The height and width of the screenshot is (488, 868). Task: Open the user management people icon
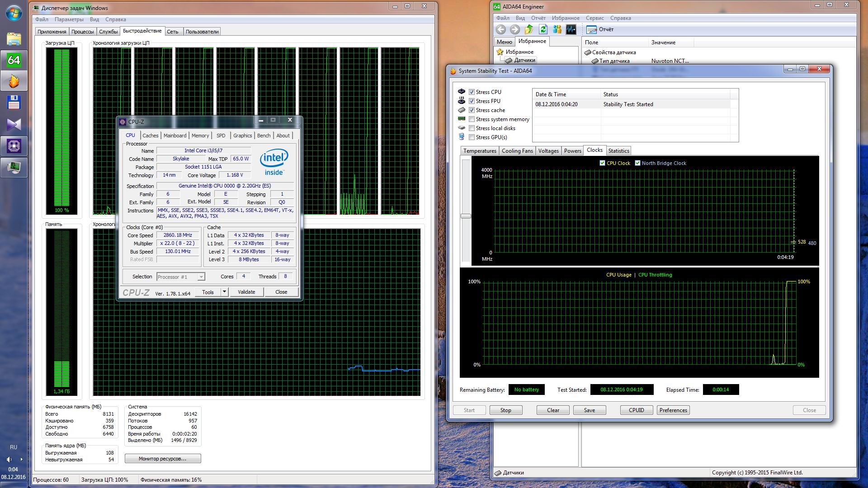click(x=557, y=29)
